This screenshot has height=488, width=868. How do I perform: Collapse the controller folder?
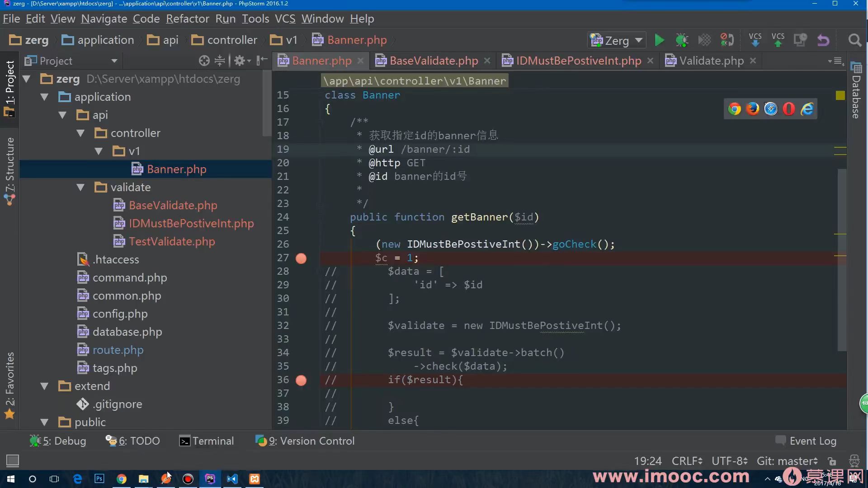80,133
